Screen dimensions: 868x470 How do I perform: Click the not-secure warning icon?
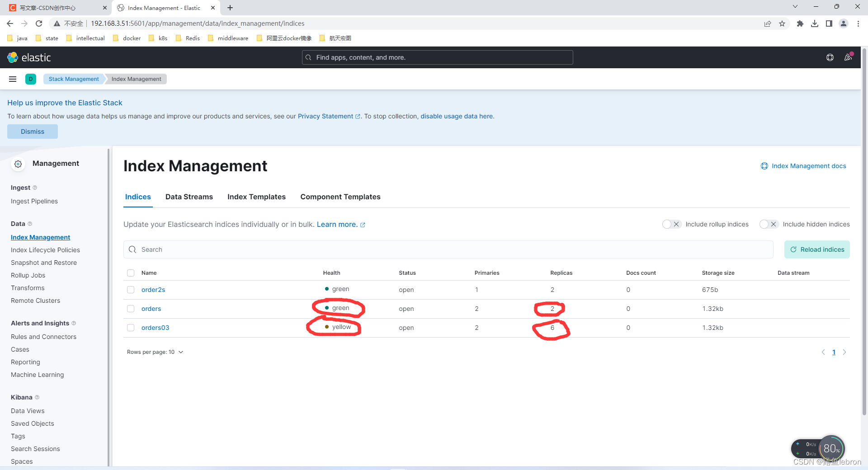point(57,23)
